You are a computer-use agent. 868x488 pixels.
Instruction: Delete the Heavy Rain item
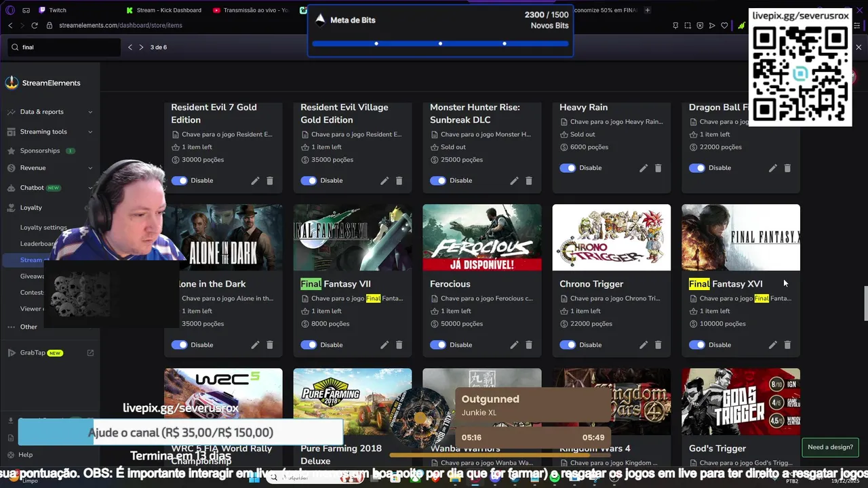[658, 168]
